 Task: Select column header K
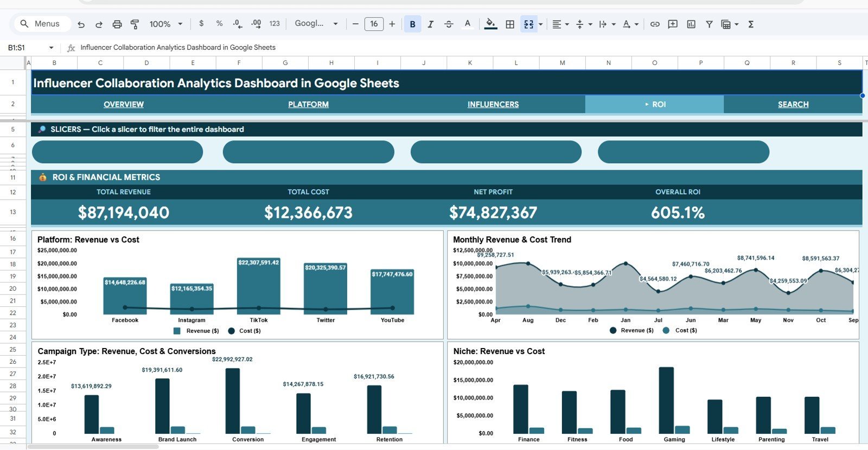(x=470, y=63)
